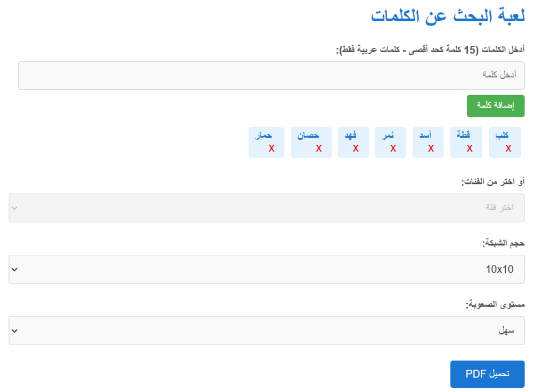Open the سهل difficulty level dropdown
Viewport: 535px width, 392px height.
pos(267,330)
